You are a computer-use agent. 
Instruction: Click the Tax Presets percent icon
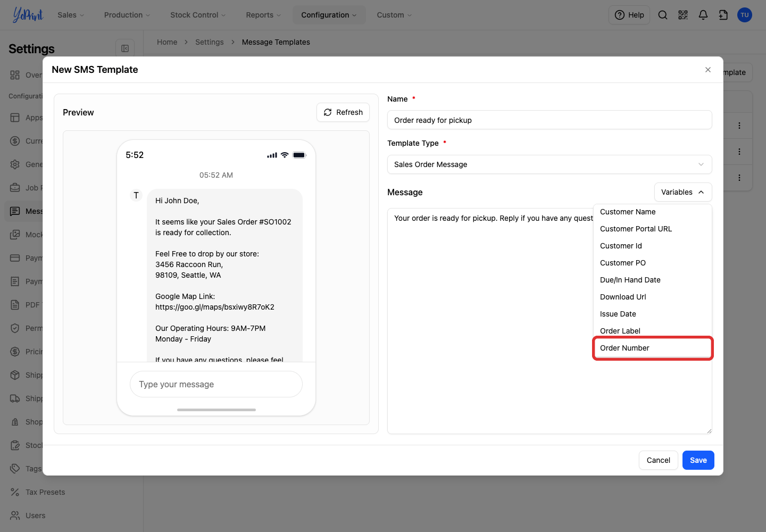(x=15, y=492)
